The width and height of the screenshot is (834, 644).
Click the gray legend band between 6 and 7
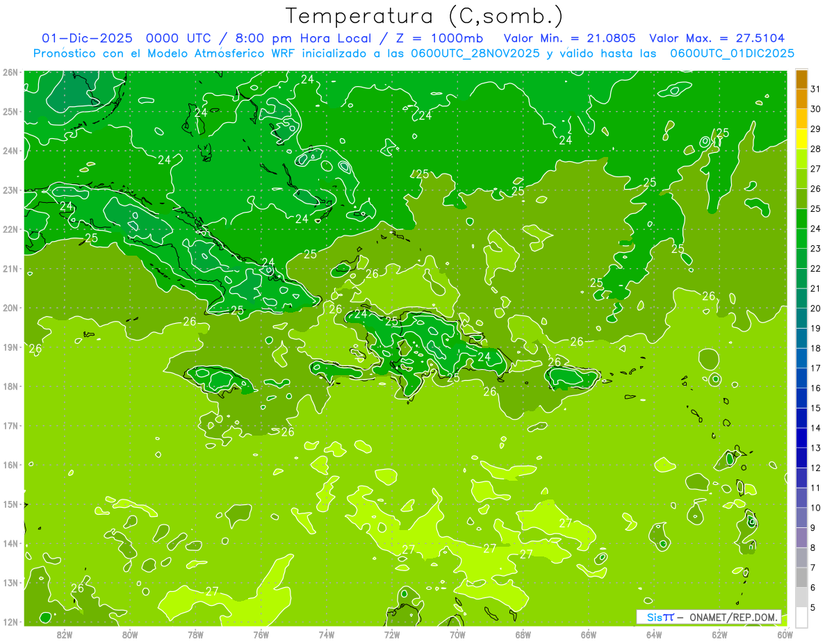801,577
